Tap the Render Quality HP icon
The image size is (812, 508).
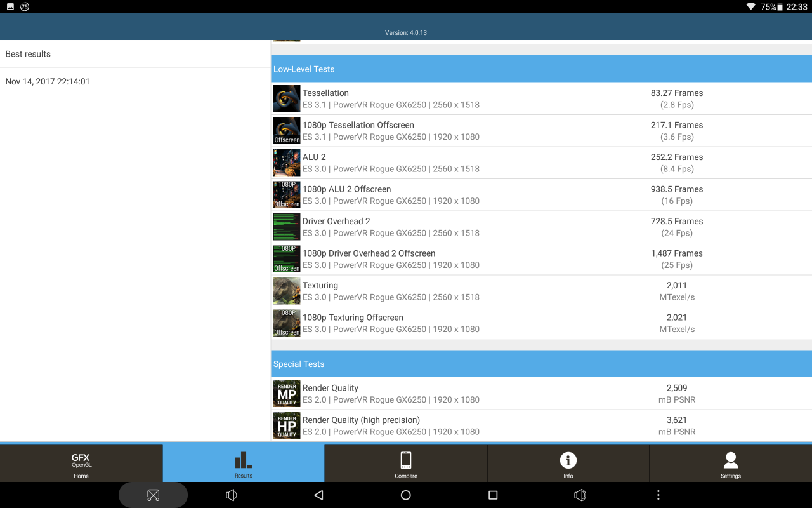tap(287, 425)
